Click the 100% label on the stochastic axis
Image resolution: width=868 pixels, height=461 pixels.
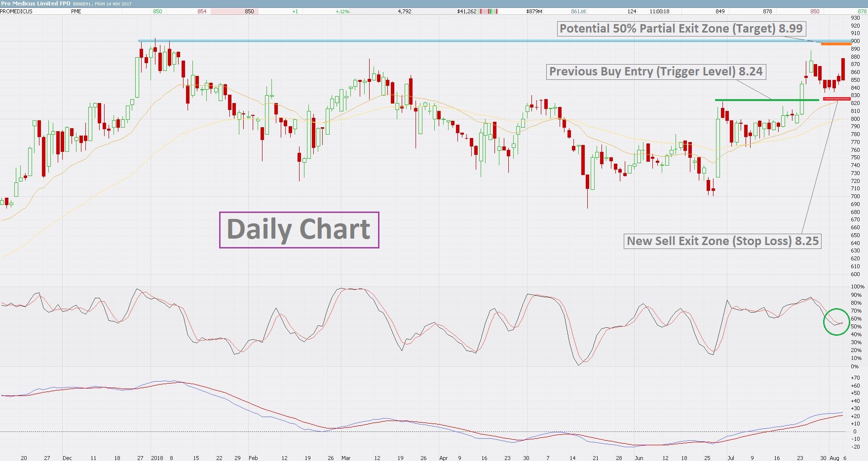858,286
